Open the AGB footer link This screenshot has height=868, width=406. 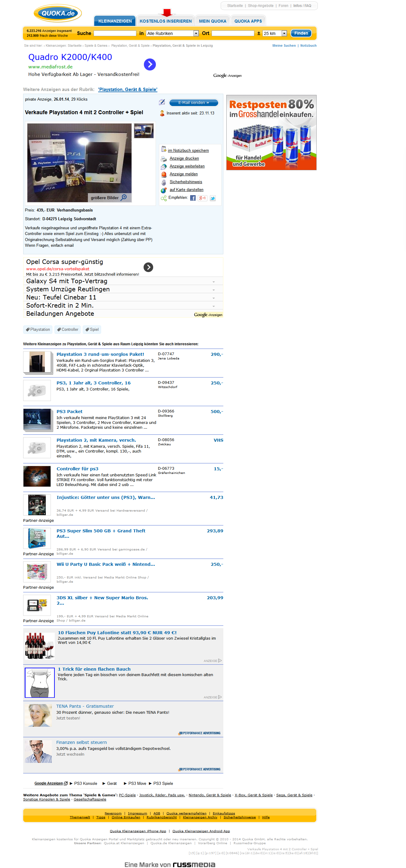click(157, 813)
